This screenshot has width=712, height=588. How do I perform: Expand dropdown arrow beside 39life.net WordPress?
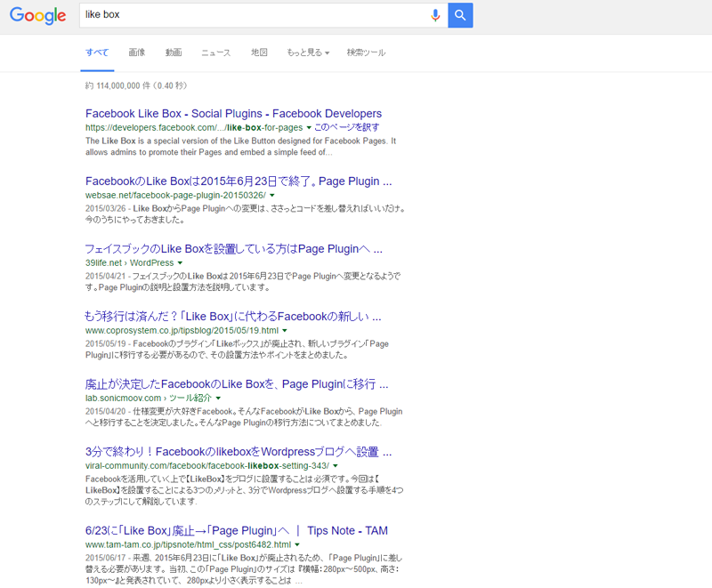coord(180,263)
